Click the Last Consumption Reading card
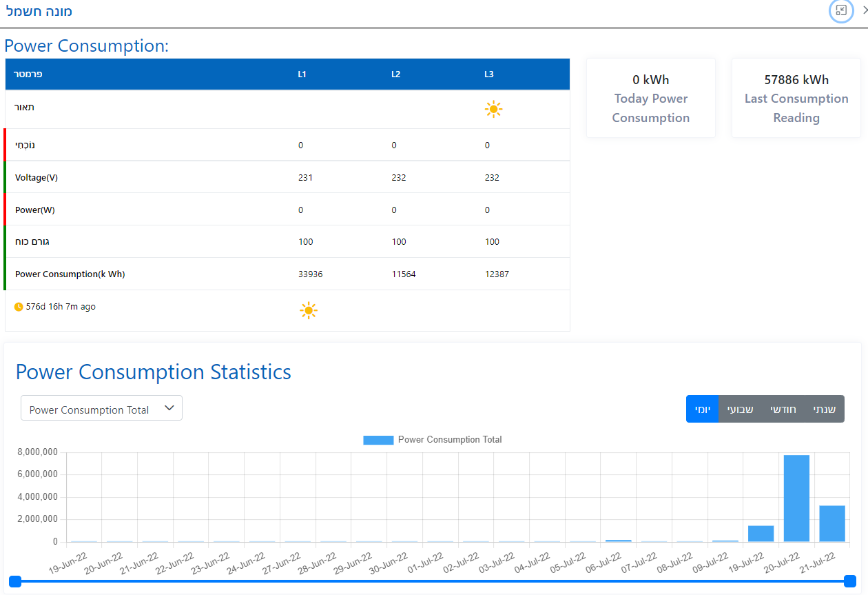868x595 pixels. tap(796, 98)
